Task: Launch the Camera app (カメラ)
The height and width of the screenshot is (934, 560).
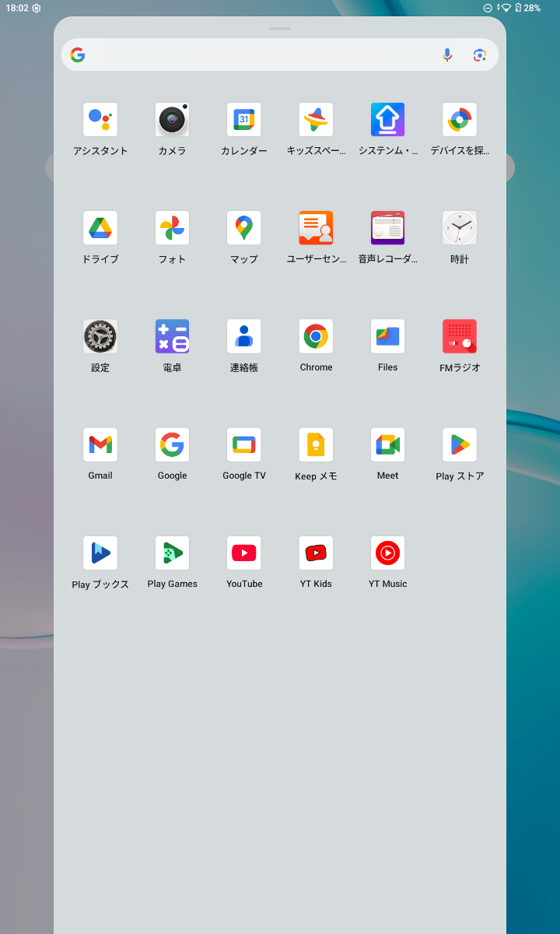Action: tap(172, 120)
